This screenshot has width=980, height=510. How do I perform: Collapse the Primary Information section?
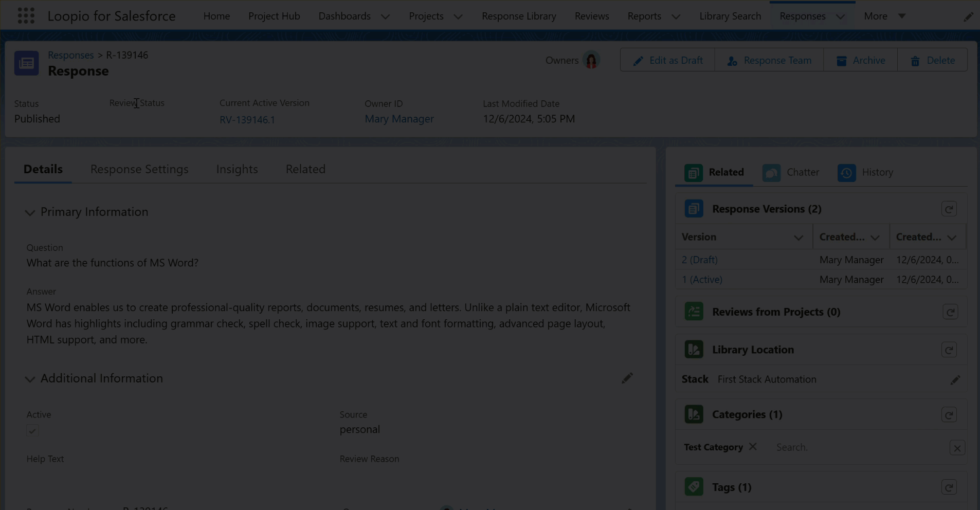(30, 212)
